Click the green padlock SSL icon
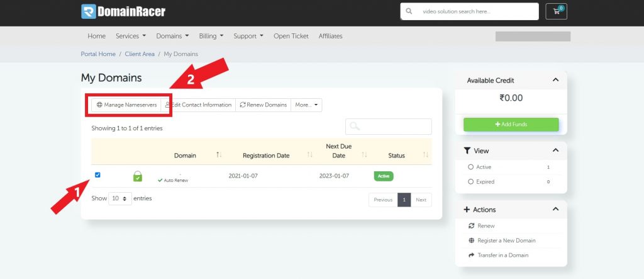Viewport: 644px width, 279px height. [x=138, y=176]
